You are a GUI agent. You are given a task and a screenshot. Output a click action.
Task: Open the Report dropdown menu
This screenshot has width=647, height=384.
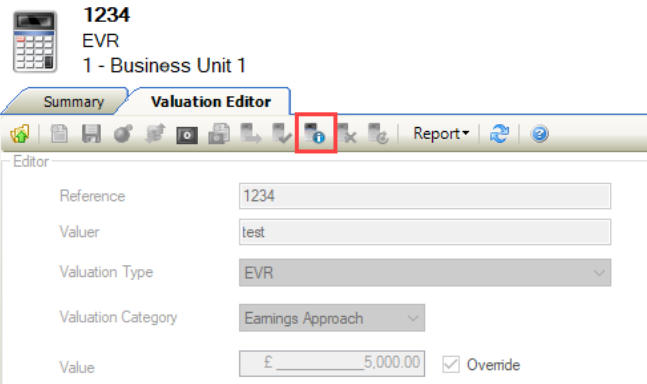pyautogui.click(x=441, y=134)
